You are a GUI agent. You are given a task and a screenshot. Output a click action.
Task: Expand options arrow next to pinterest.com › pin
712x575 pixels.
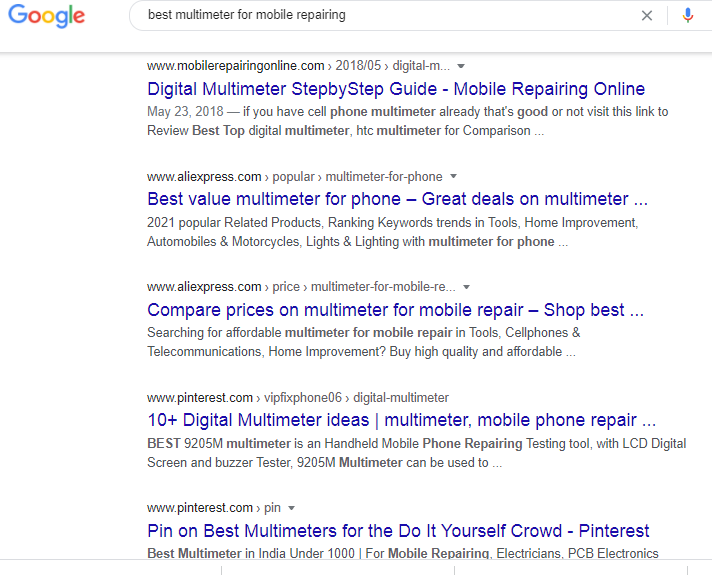292,508
